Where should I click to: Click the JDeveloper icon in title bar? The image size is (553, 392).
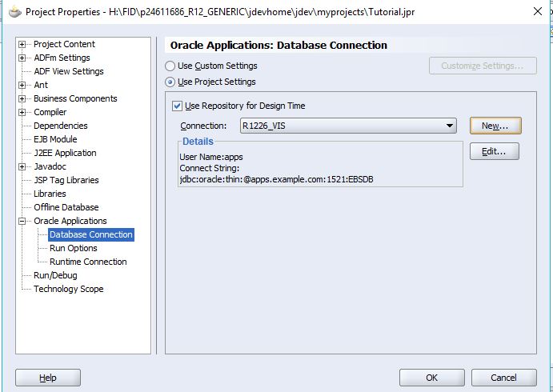(x=14, y=12)
